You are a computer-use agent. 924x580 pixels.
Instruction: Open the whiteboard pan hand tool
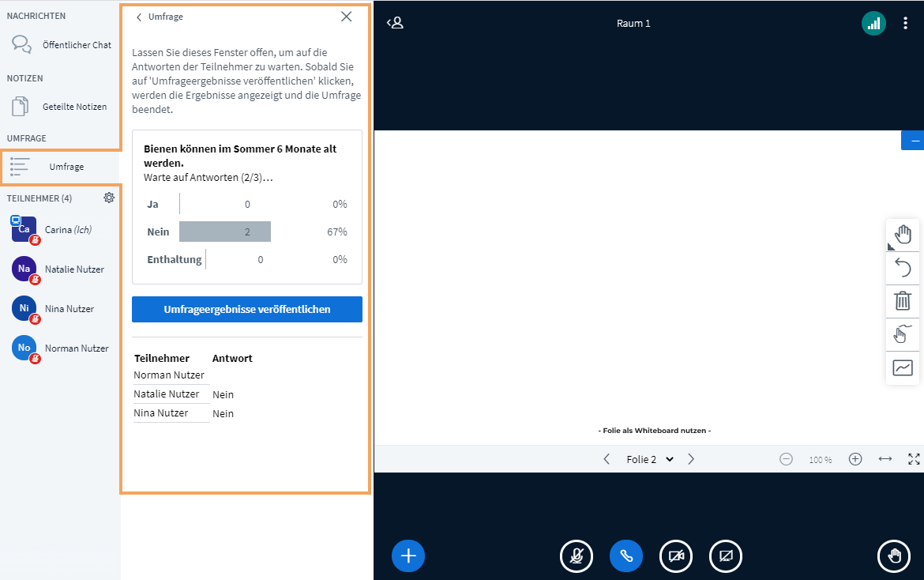[903, 235]
